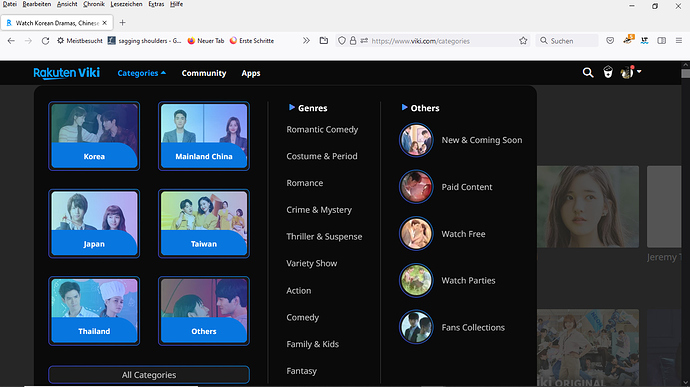Open the Viki search magnifier icon
Viewport: 690px width, 387px height.
click(x=588, y=73)
